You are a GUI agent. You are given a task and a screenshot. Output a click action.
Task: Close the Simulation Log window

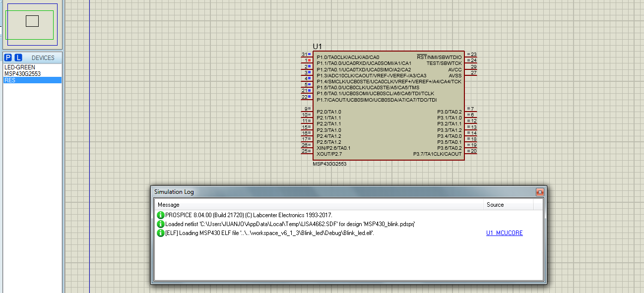pos(540,192)
